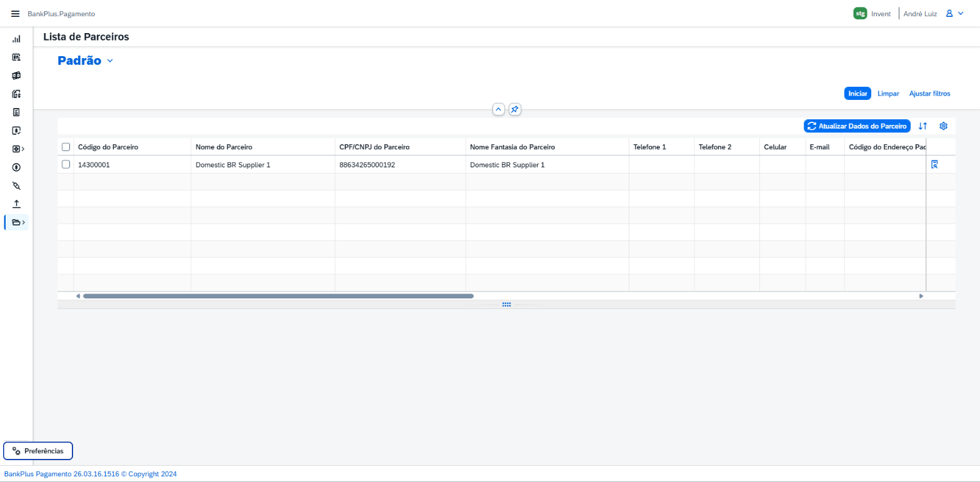Screen dimensions: 980x482
Task: Open the plug connector sidebar icon
Action: [16, 186]
